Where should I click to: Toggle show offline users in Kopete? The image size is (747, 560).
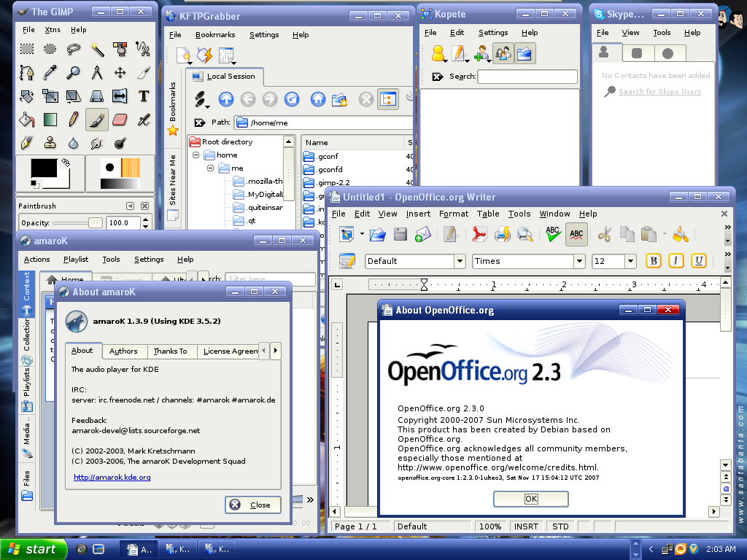[503, 53]
